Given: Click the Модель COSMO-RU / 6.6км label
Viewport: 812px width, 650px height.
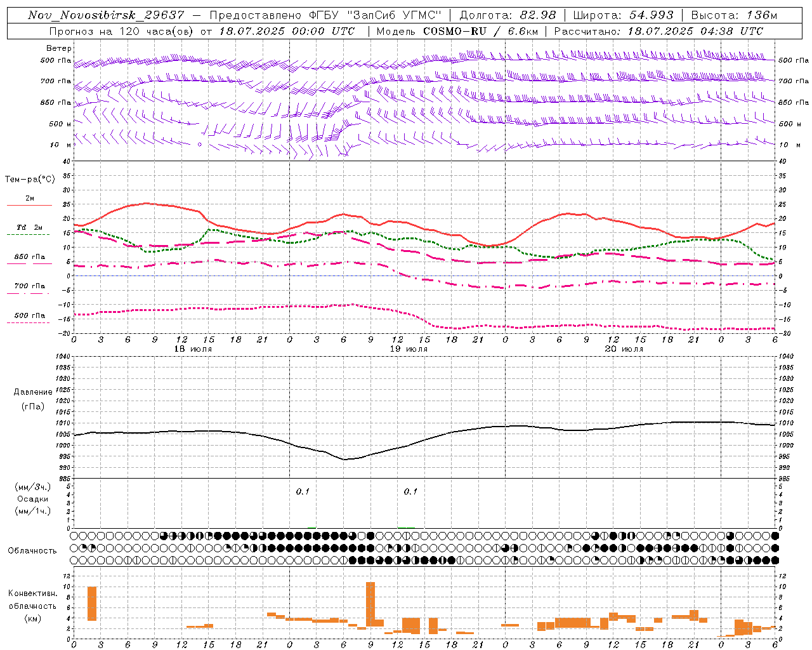Looking at the screenshot, I should point(457,31).
